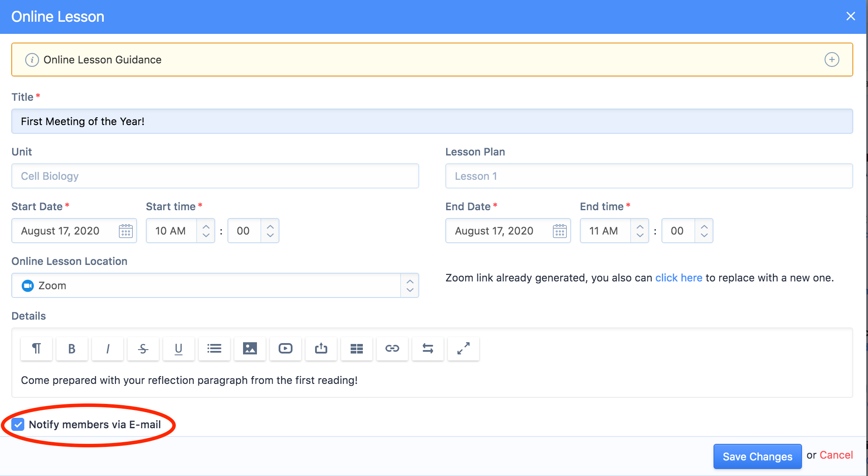868x476 pixels.
Task: Open End Date calendar picker
Action: coord(559,231)
